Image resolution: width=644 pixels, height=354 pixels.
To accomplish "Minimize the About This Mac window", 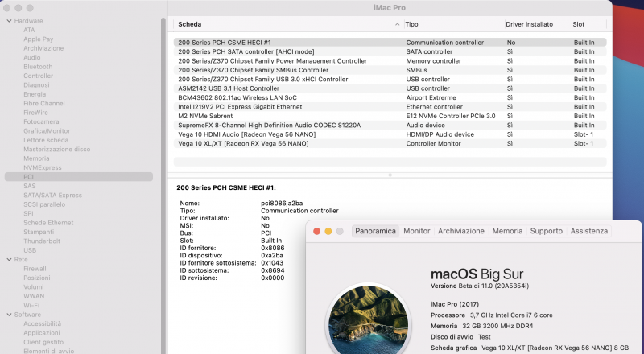I will (x=328, y=231).
